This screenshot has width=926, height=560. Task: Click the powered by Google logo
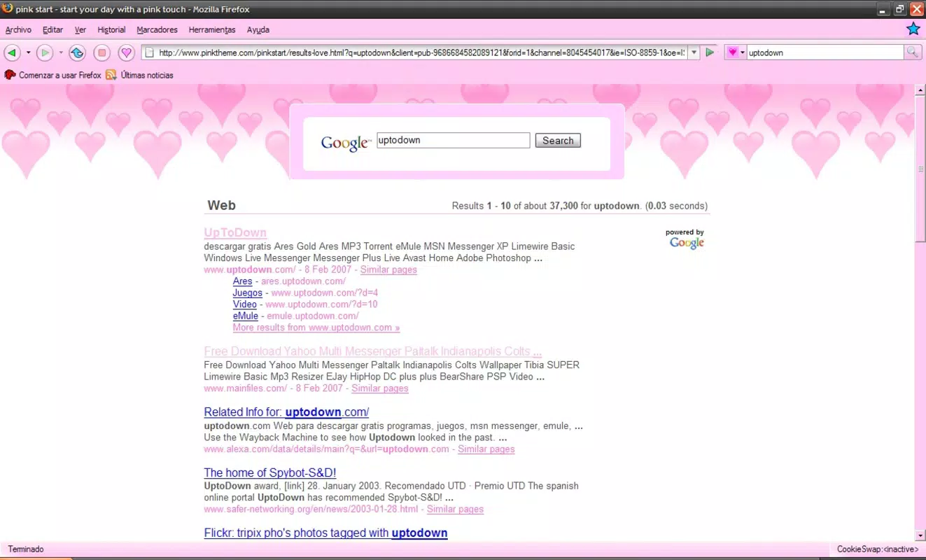click(x=685, y=239)
